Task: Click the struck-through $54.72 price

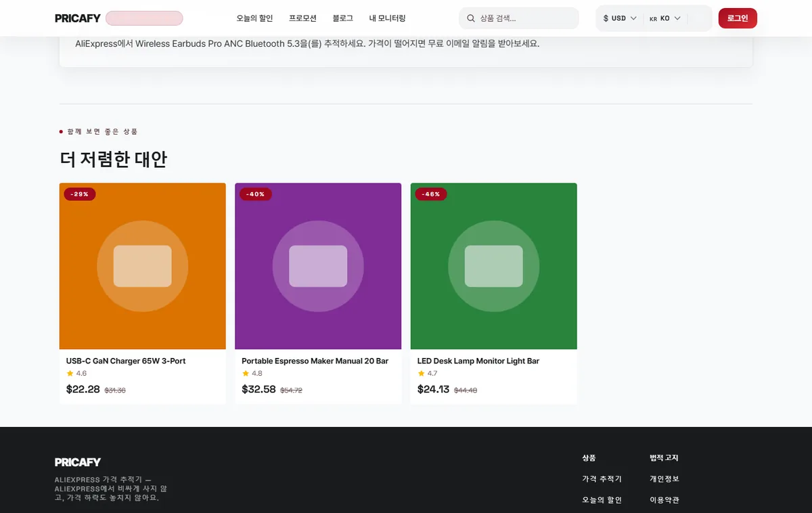Action: pyautogui.click(x=291, y=391)
